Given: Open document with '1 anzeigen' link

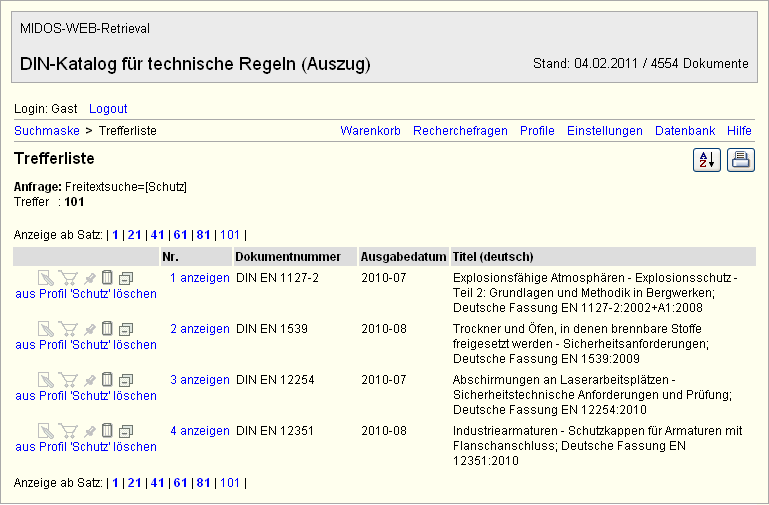Looking at the screenshot, I should 199,278.
